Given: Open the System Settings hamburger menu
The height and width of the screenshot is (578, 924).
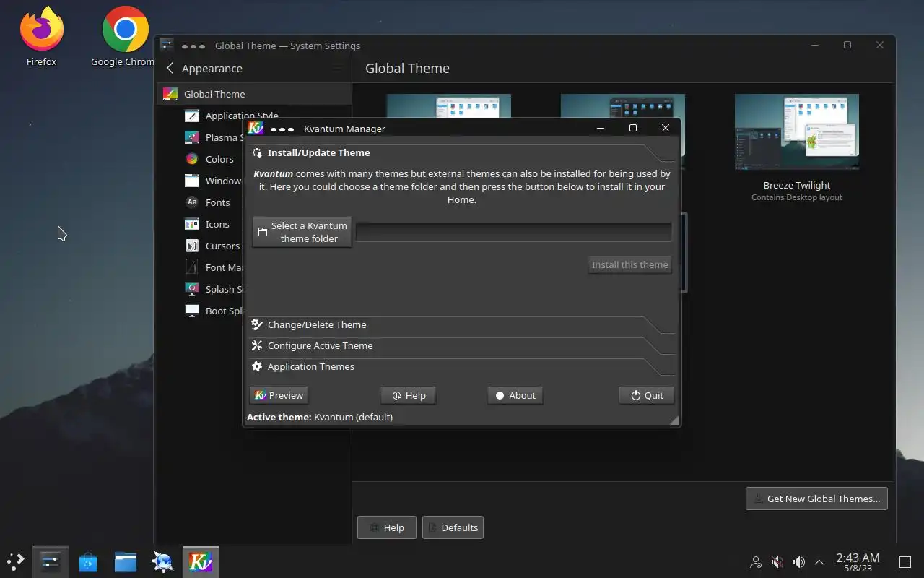Looking at the screenshot, I should 337,68.
